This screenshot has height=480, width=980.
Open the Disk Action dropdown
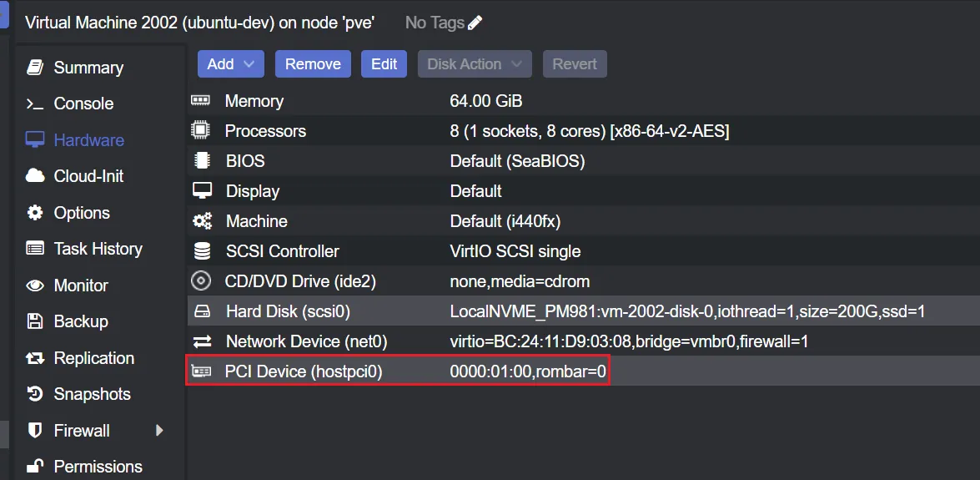[x=475, y=64]
